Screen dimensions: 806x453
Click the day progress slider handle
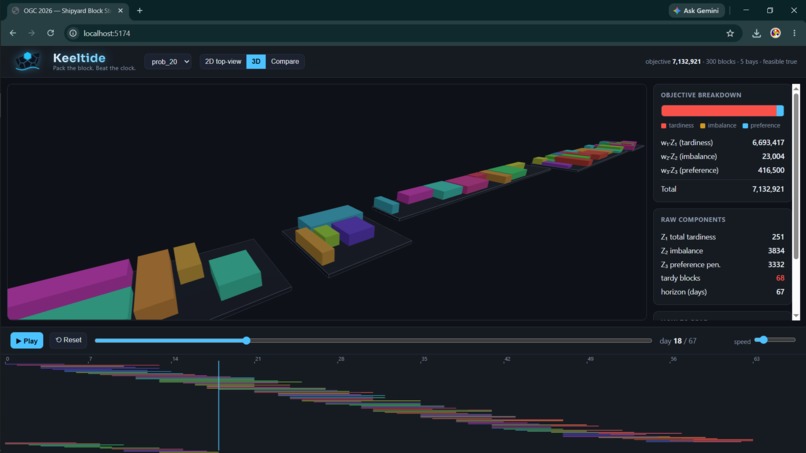pyautogui.click(x=247, y=340)
